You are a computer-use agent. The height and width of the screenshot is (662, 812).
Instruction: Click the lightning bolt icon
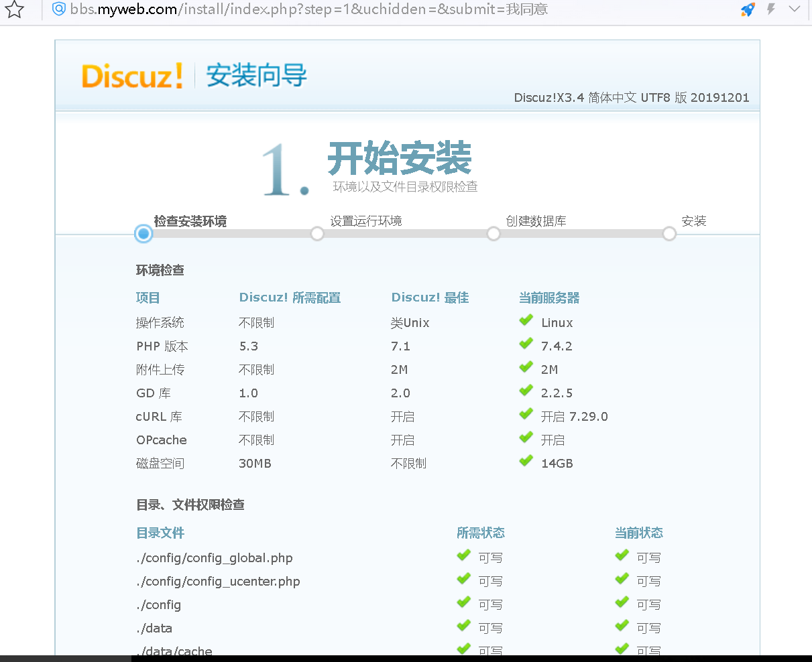(x=771, y=9)
